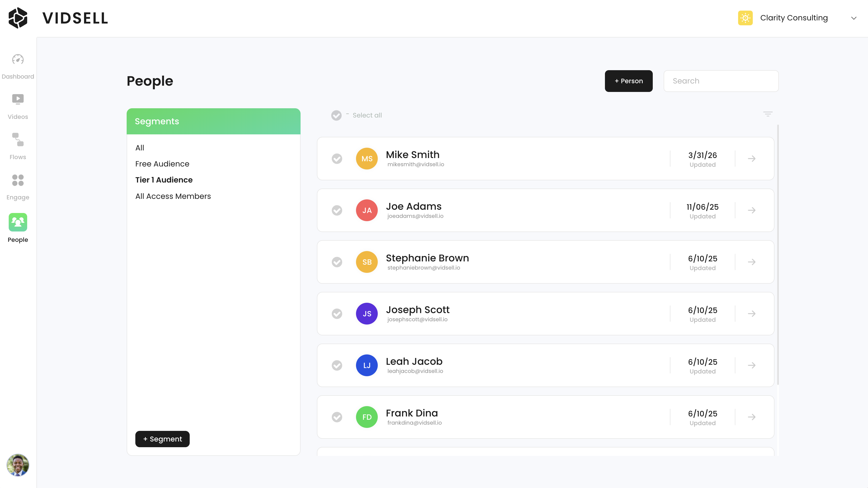Image resolution: width=868 pixels, height=488 pixels.
Task: Focus the Search input field
Action: (x=721, y=81)
